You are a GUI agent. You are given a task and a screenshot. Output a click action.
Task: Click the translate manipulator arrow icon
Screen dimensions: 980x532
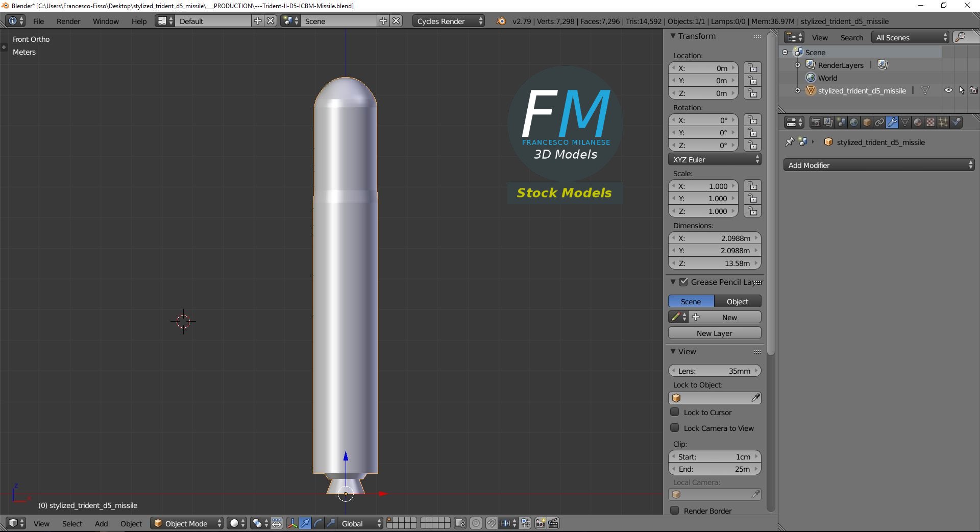point(305,523)
